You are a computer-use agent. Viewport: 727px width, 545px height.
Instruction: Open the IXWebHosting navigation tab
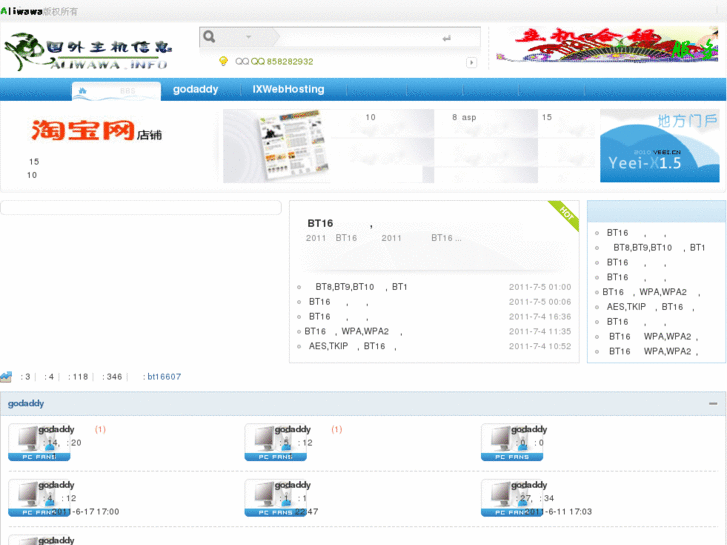[x=288, y=89]
